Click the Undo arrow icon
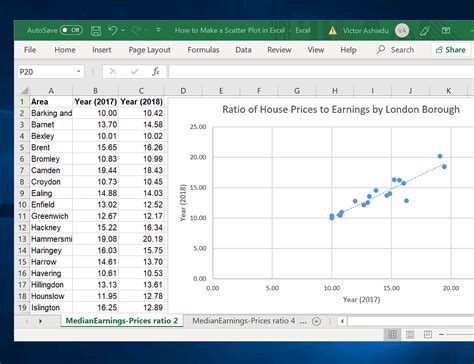The image size is (474, 364). (x=113, y=30)
